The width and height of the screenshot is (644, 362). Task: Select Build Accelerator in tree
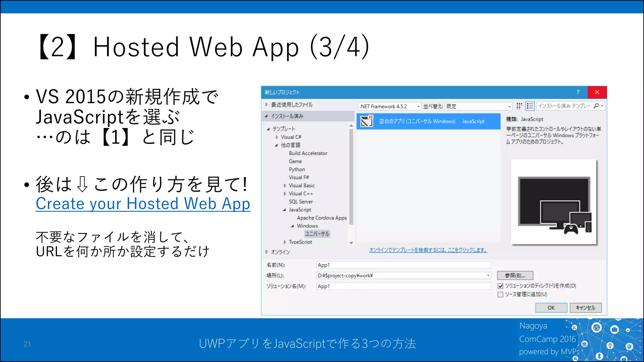click(x=308, y=153)
